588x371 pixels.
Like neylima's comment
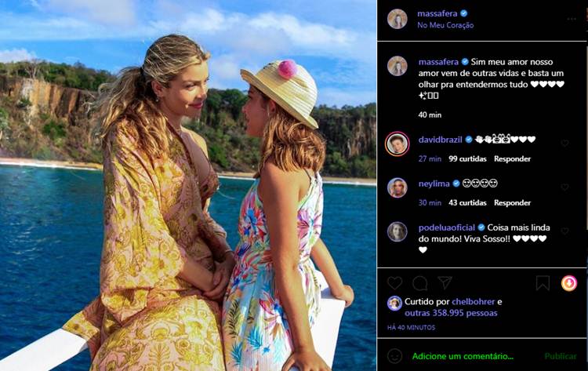point(564,187)
